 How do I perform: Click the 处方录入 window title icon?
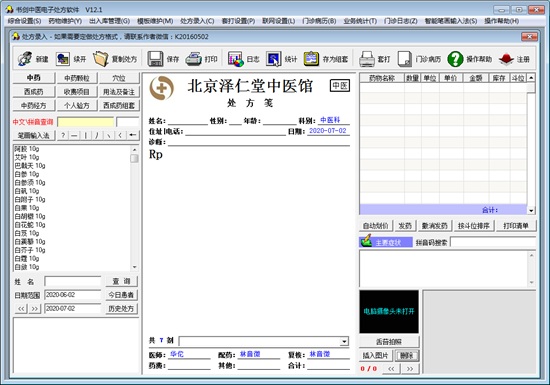point(16,36)
